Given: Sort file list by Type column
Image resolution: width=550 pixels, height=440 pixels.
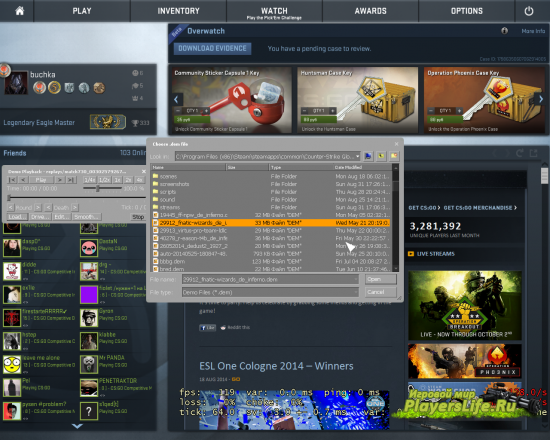Looking at the screenshot, I should (301, 167).
